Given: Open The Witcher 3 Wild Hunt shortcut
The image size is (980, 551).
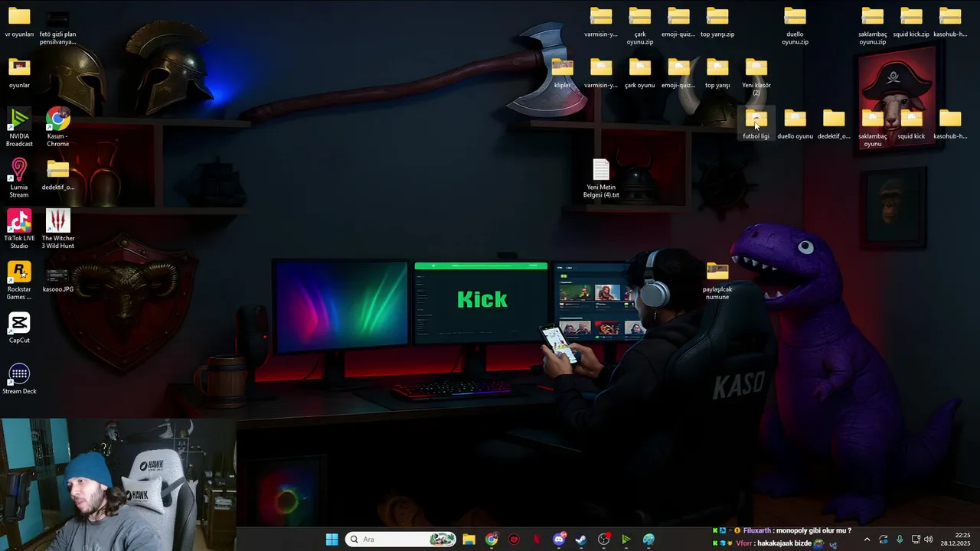Looking at the screenshot, I should [x=58, y=229].
